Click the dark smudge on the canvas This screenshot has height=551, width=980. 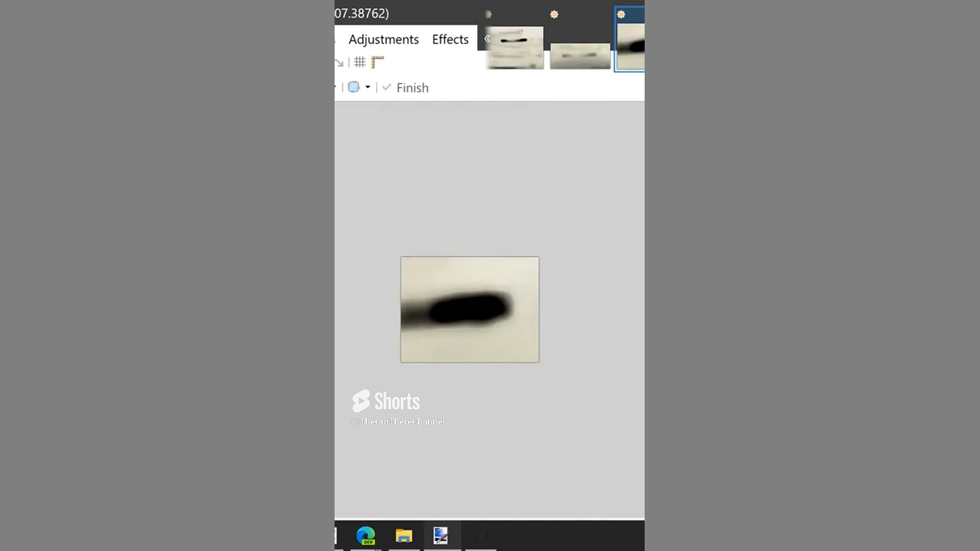pyautogui.click(x=469, y=309)
